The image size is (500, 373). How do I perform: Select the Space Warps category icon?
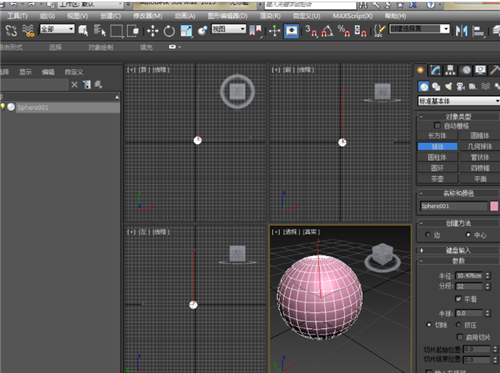coord(486,87)
